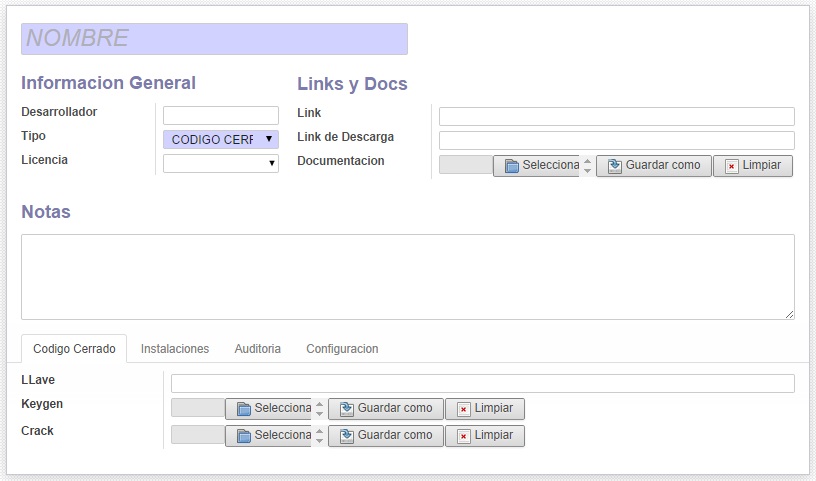This screenshot has width=816, height=481.
Task: Click save icon in Keygen row
Action: tap(346, 409)
